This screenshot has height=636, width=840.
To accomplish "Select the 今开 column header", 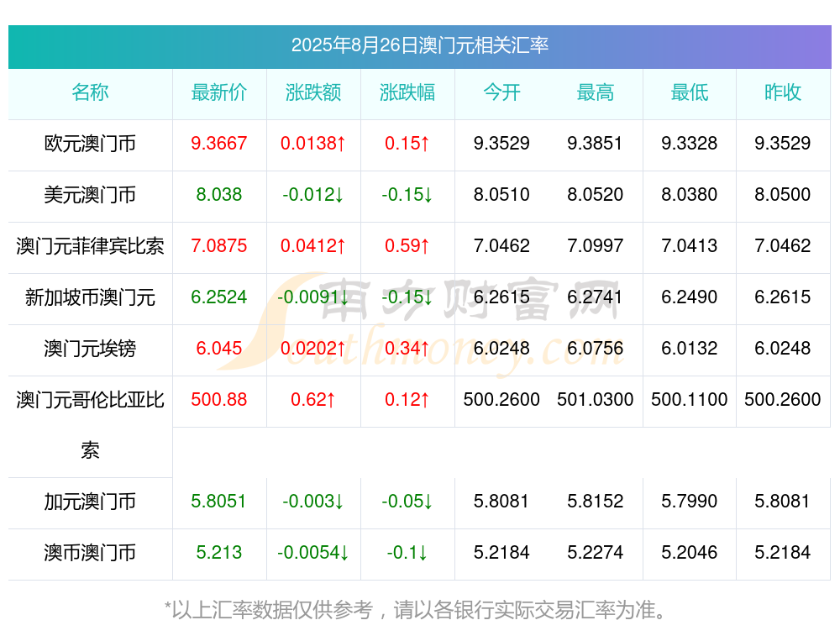I will 501,92.
